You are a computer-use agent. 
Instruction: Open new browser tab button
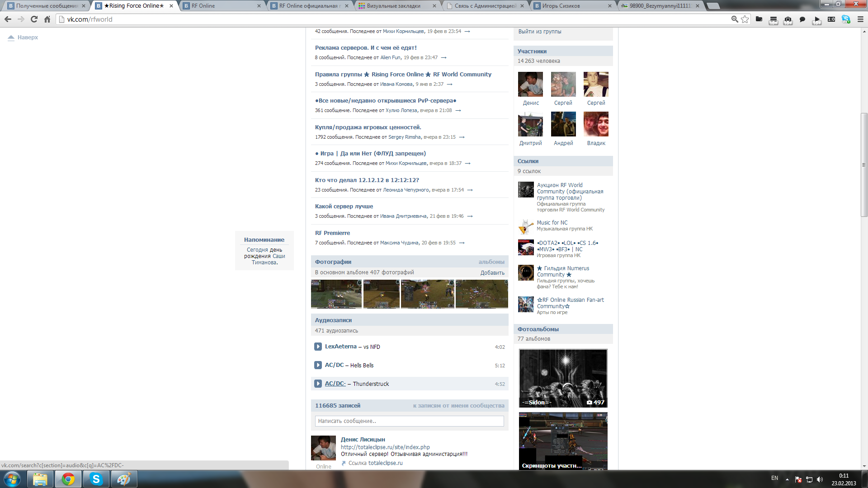point(713,6)
